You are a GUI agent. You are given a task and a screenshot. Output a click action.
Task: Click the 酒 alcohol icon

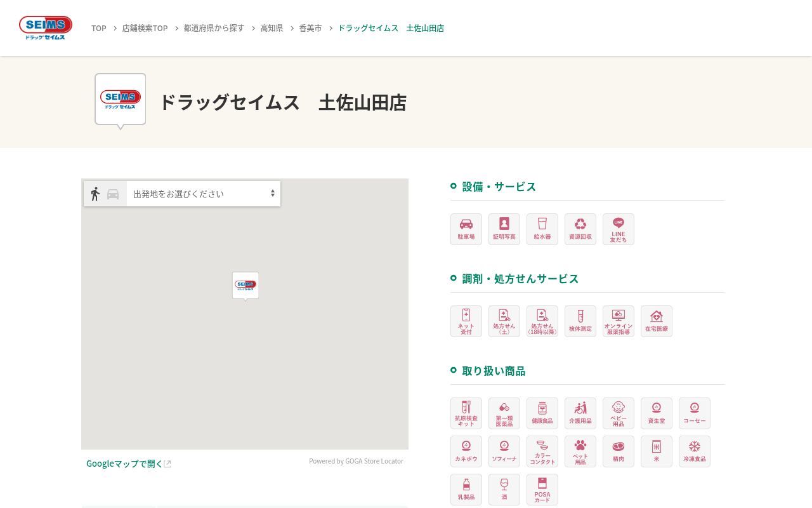click(x=504, y=490)
